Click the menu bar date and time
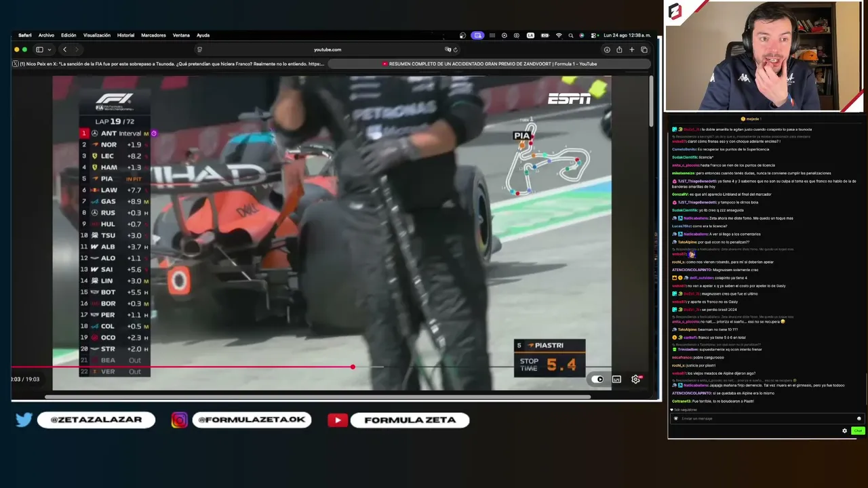Screen dimensions: 868x488 coord(627,35)
